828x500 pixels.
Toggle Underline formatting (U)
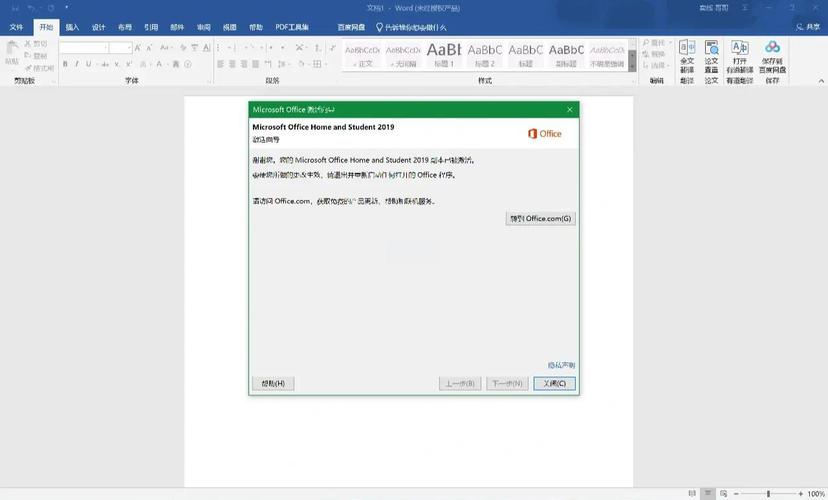pyautogui.click(x=88, y=64)
